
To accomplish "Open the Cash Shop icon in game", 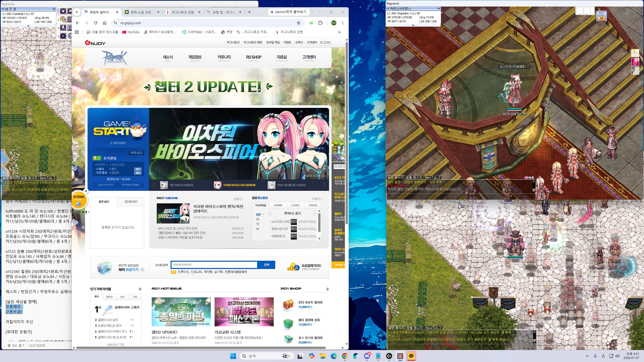I will click(x=601, y=16).
